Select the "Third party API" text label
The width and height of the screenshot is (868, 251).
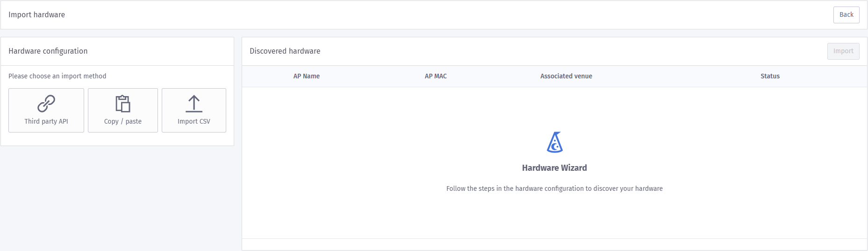(x=46, y=121)
